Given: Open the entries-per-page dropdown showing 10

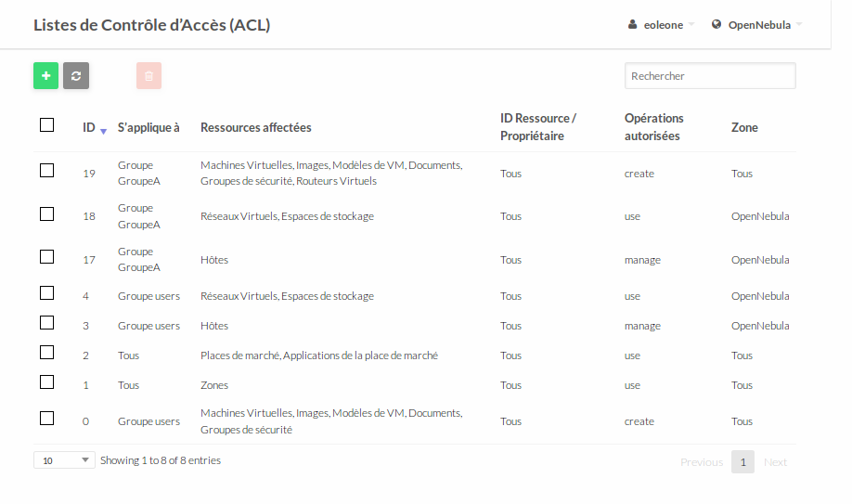Looking at the screenshot, I should [64, 460].
